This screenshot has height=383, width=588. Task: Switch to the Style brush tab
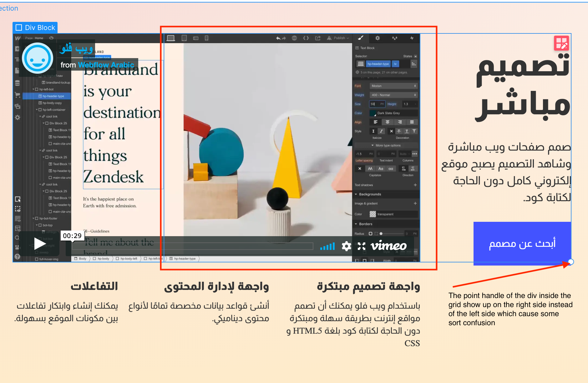(361, 38)
